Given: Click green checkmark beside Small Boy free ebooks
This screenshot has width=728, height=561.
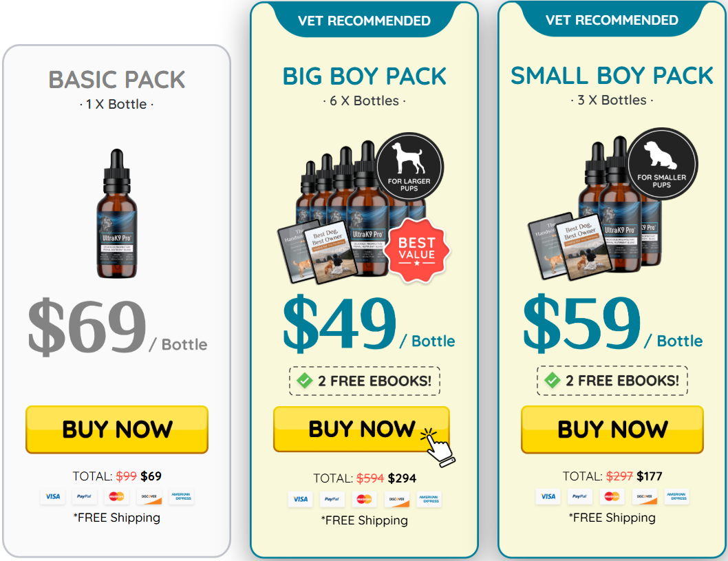Looking at the screenshot, I should pos(552,381).
